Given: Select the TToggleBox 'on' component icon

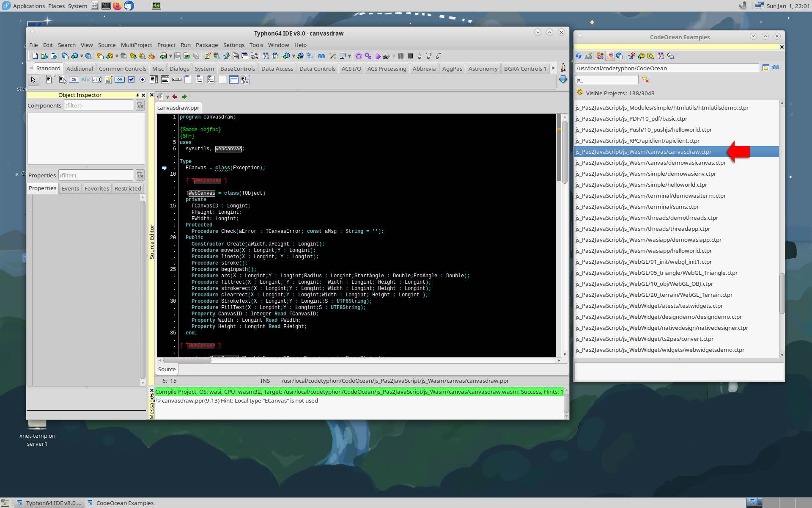Looking at the screenshot, I should 120,80.
